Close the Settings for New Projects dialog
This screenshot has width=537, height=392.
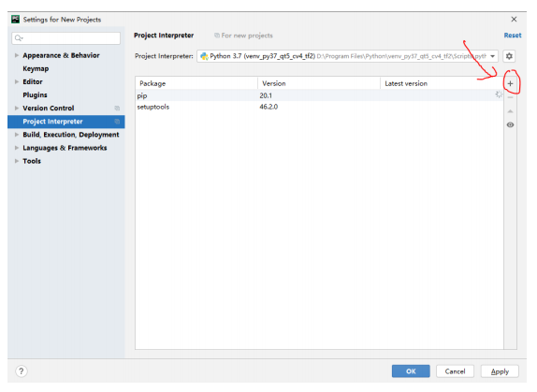[x=514, y=19]
